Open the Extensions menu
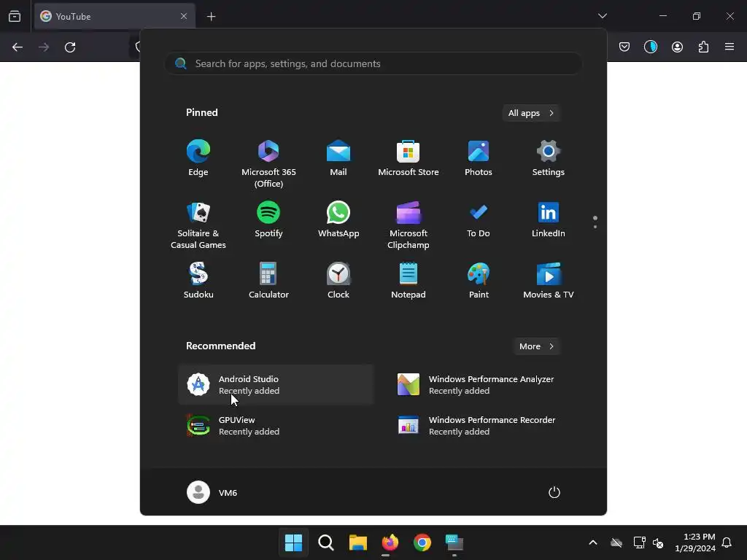Viewport: 747px width, 560px height. click(704, 47)
